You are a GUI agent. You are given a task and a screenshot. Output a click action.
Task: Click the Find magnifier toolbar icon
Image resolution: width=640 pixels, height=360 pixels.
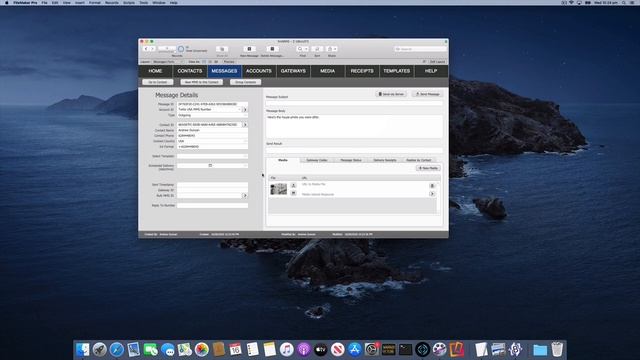(300, 49)
